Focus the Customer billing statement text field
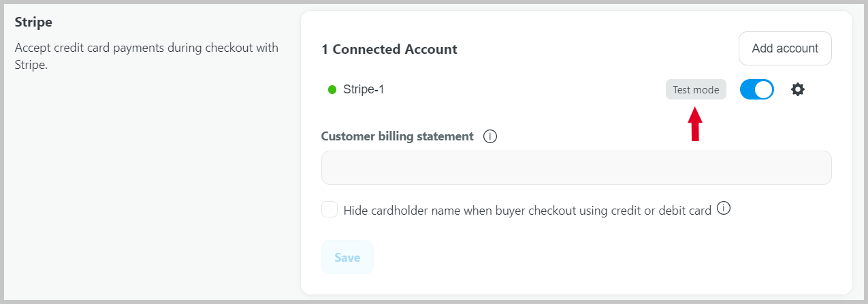The image size is (868, 304). (577, 168)
